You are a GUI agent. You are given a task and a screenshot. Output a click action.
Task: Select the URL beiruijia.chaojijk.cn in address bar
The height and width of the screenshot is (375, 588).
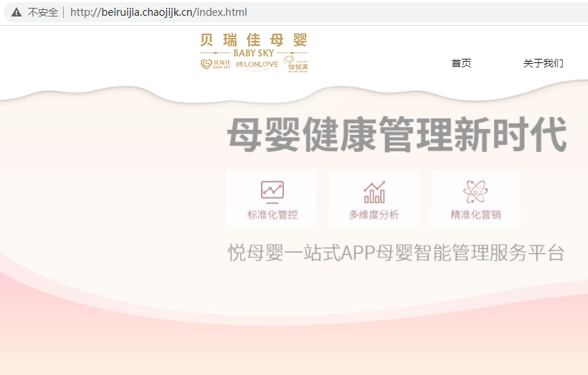[x=158, y=12]
